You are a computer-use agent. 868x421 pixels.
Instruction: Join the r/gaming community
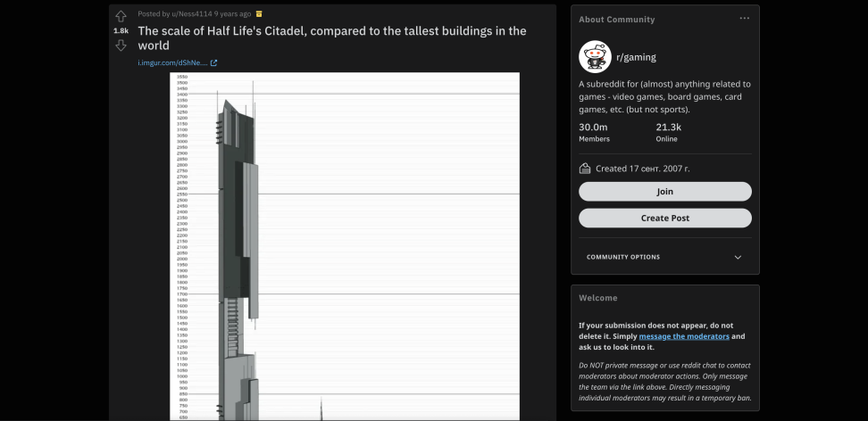(x=664, y=192)
